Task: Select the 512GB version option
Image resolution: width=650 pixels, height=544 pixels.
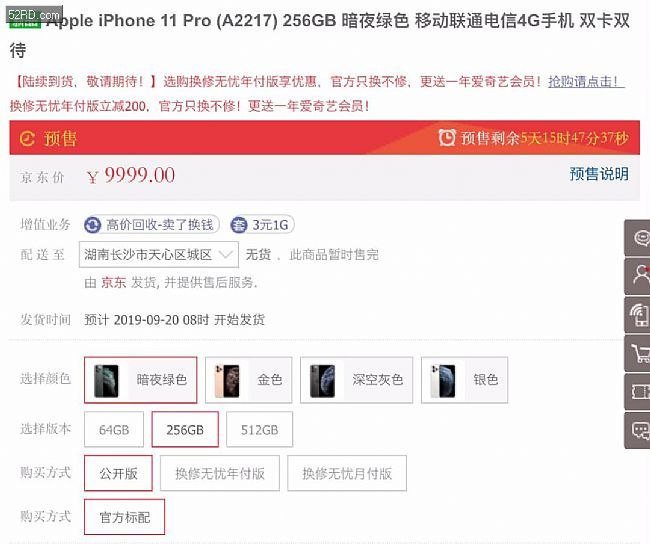Action: 260,430
